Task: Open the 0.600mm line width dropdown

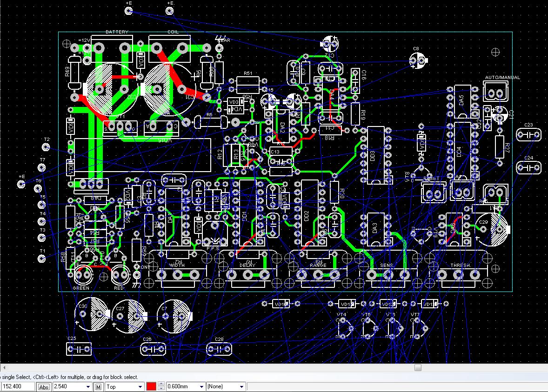Action: tap(201, 387)
